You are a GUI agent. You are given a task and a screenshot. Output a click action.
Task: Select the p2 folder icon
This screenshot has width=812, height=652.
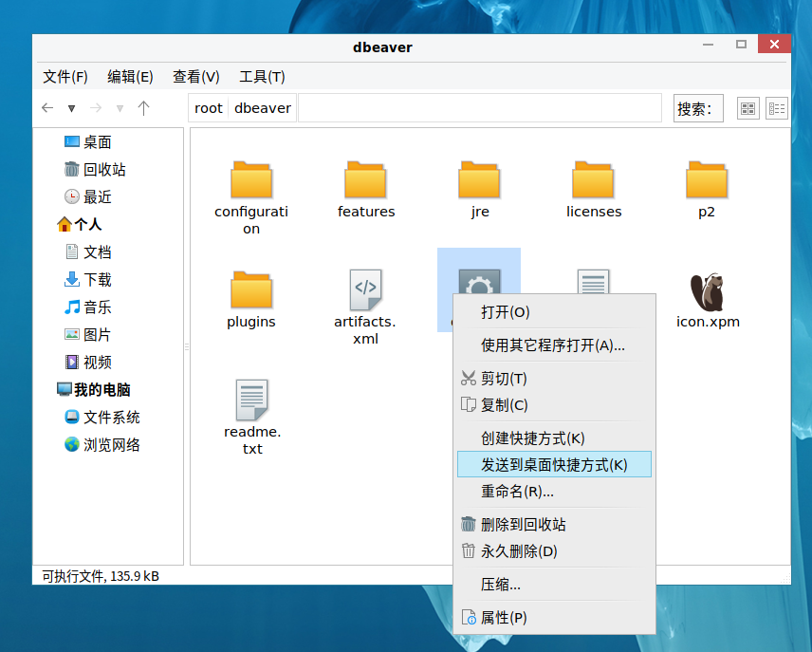pos(707,179)
